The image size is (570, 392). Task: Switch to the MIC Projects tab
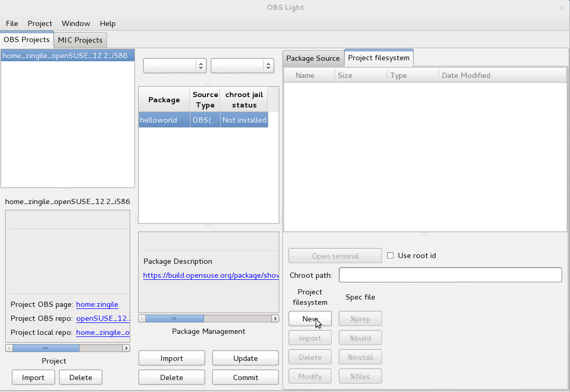coord(80,39)
